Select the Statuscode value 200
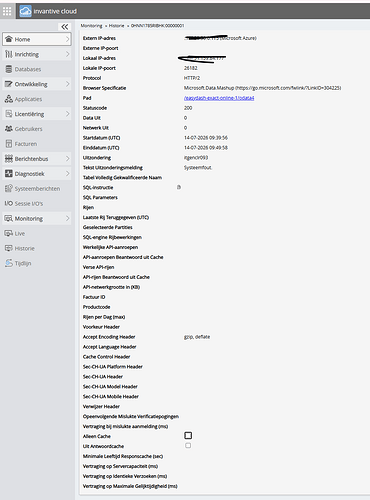This screenshot has height=500, width=370. pos(188,108)
